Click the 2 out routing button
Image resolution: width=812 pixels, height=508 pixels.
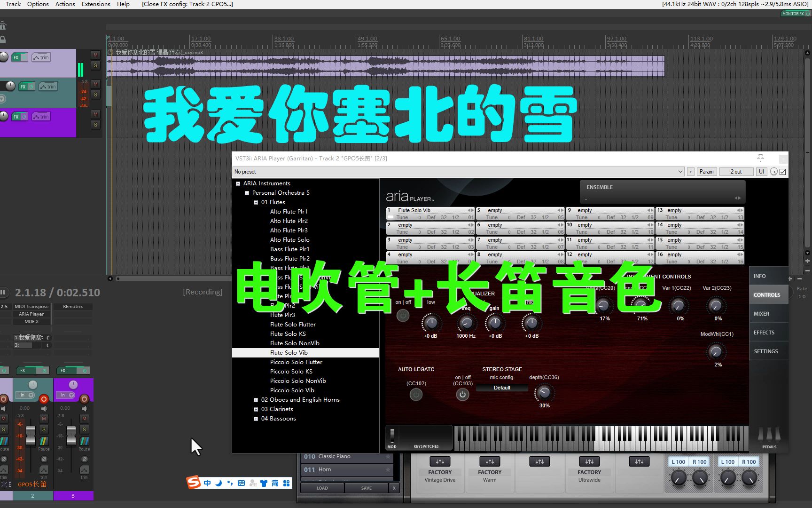point(736,172)
